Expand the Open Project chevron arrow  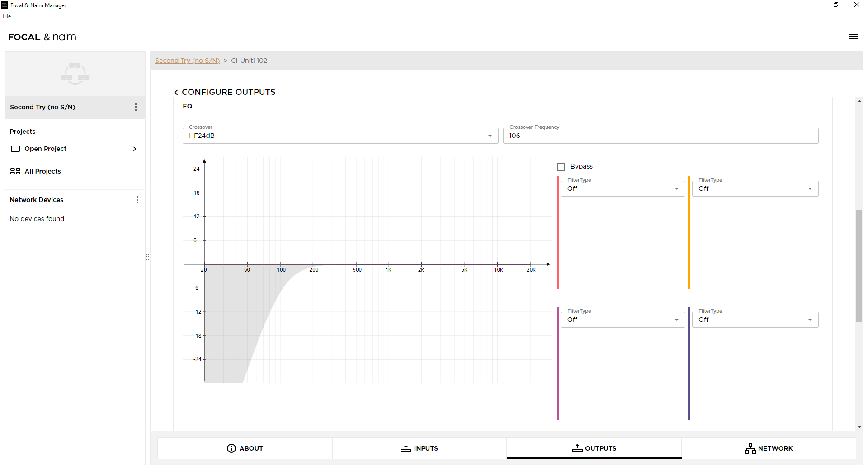(x=135, y=149)
